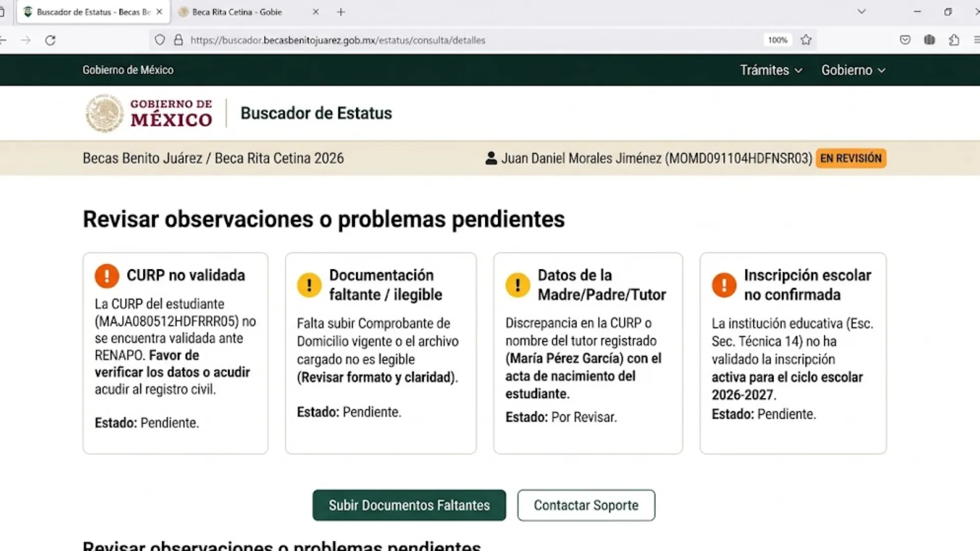Click Estado: Pendiente in Inscripción escolar card
The width and height of the screenshot is (980, 551).
click(x=764, y=414)
